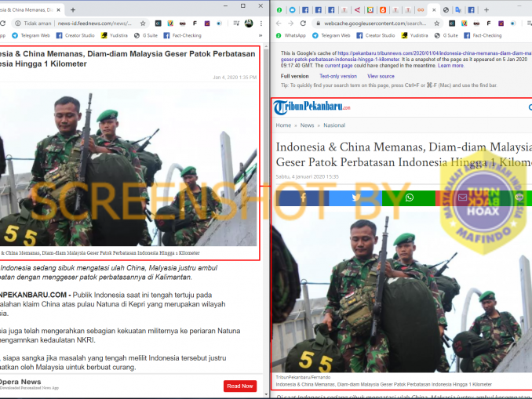Open Yudistira bookmark in left window
Image resolution: width=532 pixels, height=399 pixels.
click(115, 35)
